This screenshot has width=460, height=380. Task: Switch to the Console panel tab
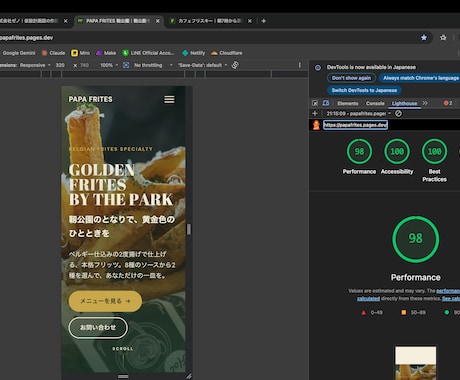[375, 103]
